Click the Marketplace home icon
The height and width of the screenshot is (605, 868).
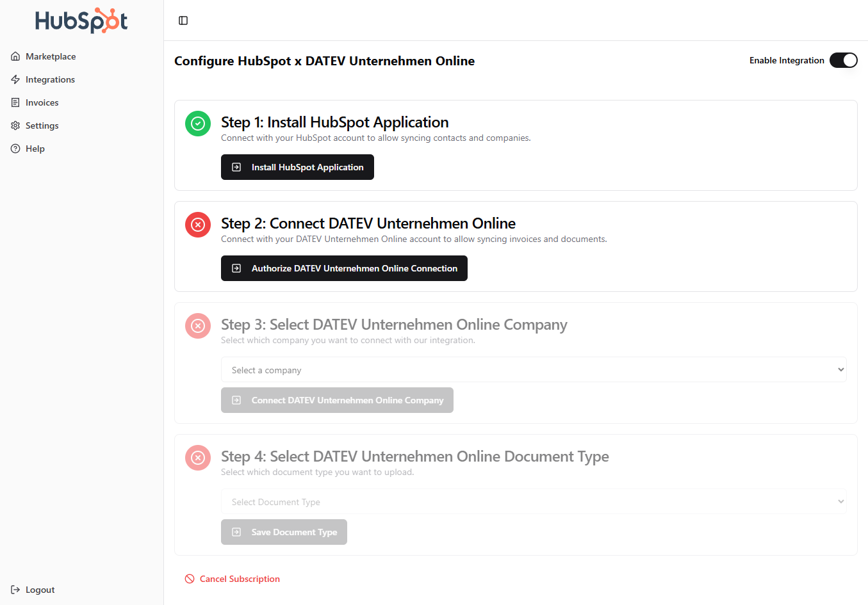pyautogui.click(x=15, y=56)
